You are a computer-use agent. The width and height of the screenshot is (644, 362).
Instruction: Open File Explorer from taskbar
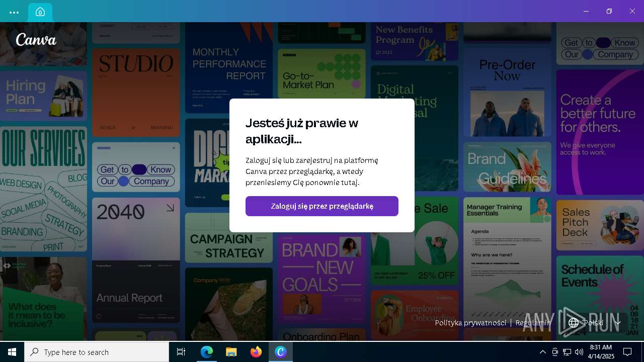[x=231, y=352]
